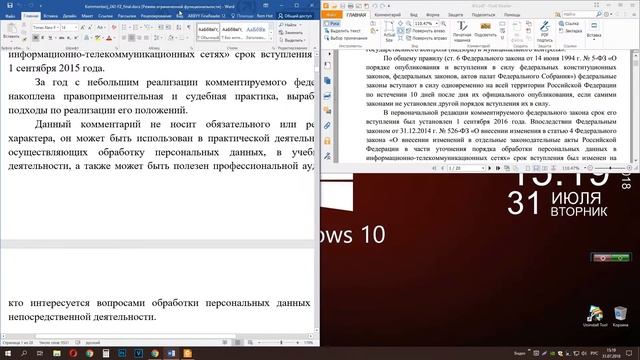Click Ссылка link tool in Foxit
Viewport: 640px width, 360px height.
click(569, 24)
